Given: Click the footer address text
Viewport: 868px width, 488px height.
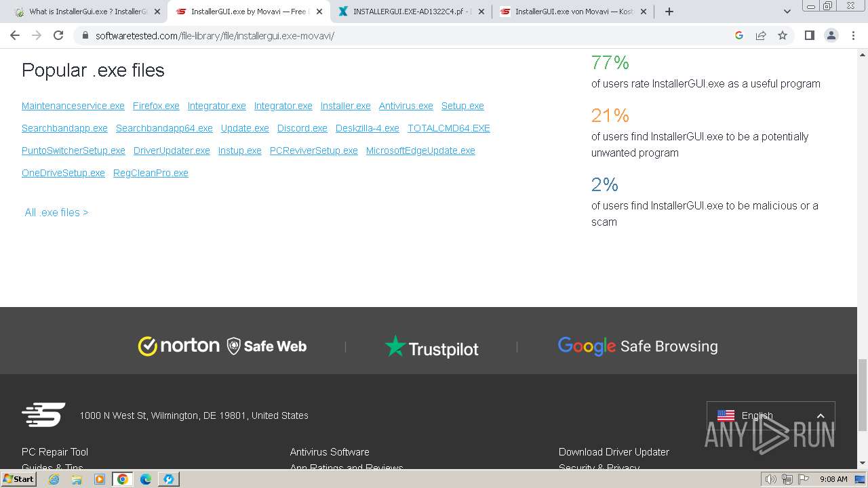Looking at the screenshot, I should (x=194, y=415).
